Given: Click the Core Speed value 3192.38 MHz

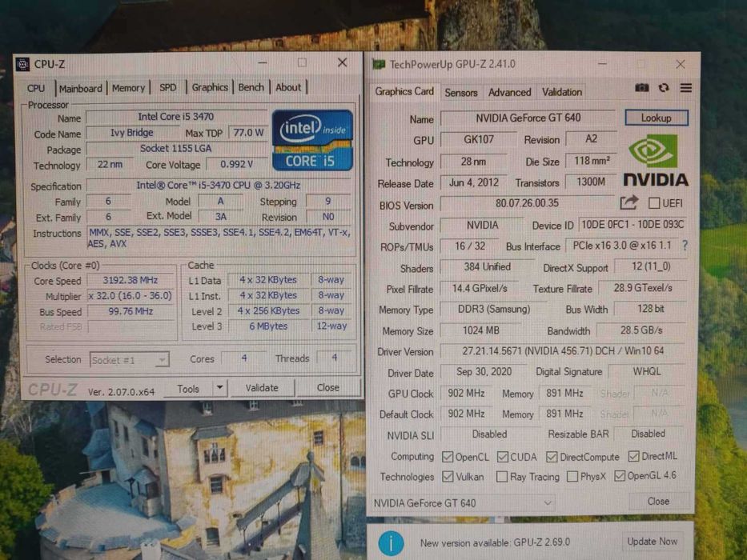Looking at the screenshot, I should [x=130, y=280].
